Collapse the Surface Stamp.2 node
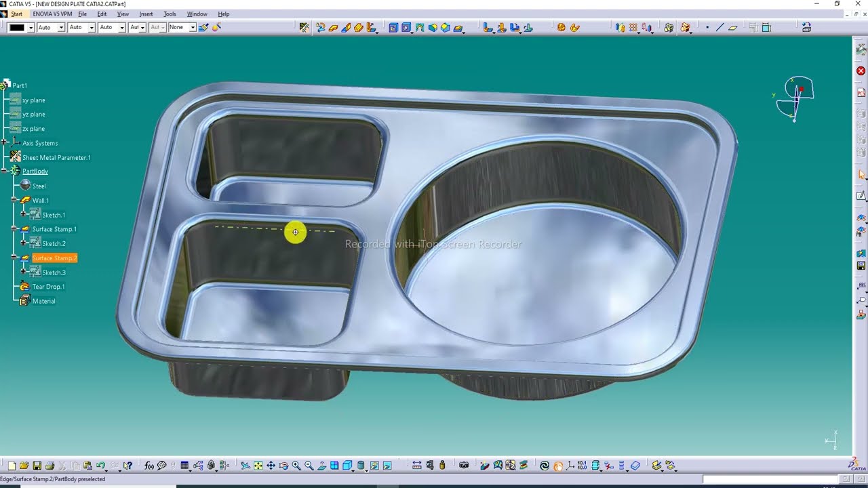Screen dimensions: 868x488 click(14, 258)
